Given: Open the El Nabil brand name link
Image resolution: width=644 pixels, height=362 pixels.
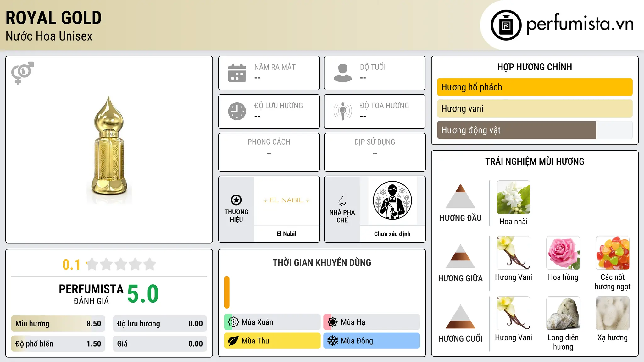Looking at the screenshot, I should [x=286, y=234].
